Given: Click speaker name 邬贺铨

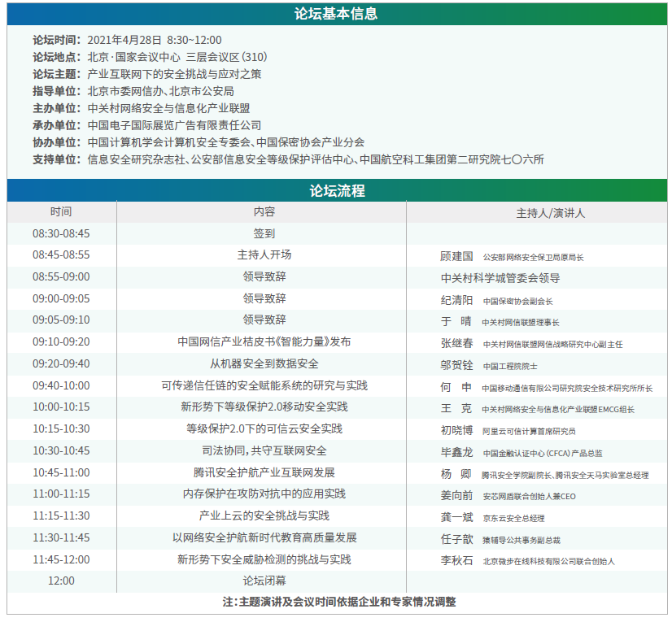Looking at the screenshot, I should (x=456, y=365).
